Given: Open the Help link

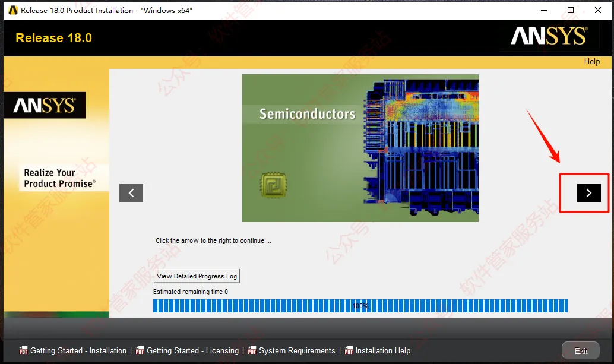Looking at the screenshot, I should (591, 61).
